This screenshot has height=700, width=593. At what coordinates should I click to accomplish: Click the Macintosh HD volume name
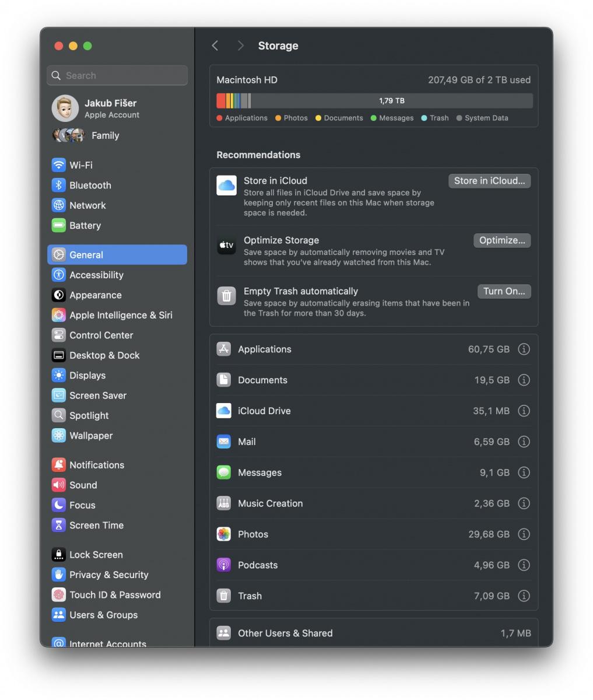point(247,80)
